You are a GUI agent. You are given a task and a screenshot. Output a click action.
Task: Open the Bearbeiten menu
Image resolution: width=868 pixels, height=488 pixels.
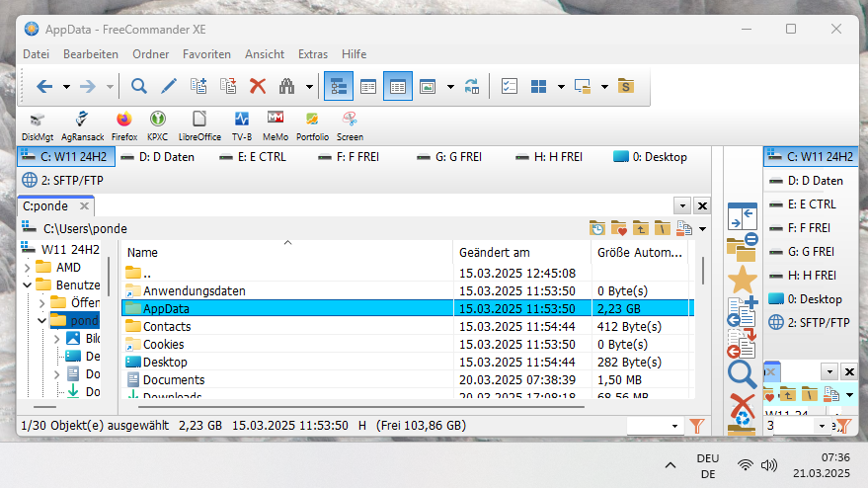coord(91,54)
